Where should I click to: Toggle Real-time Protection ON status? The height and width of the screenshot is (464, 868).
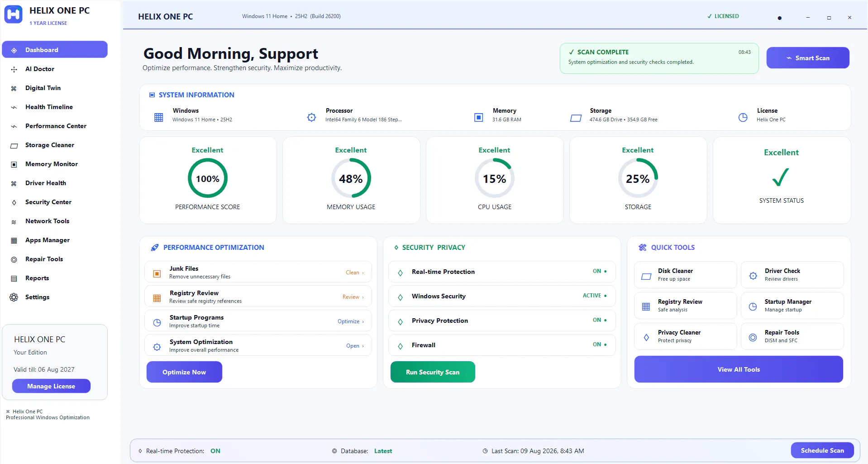coord(600,271)
